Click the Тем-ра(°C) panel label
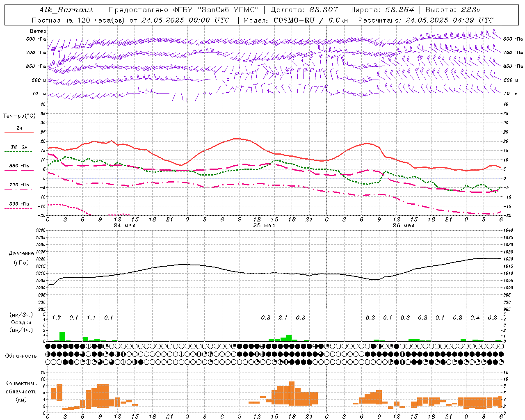 point(19,116)
